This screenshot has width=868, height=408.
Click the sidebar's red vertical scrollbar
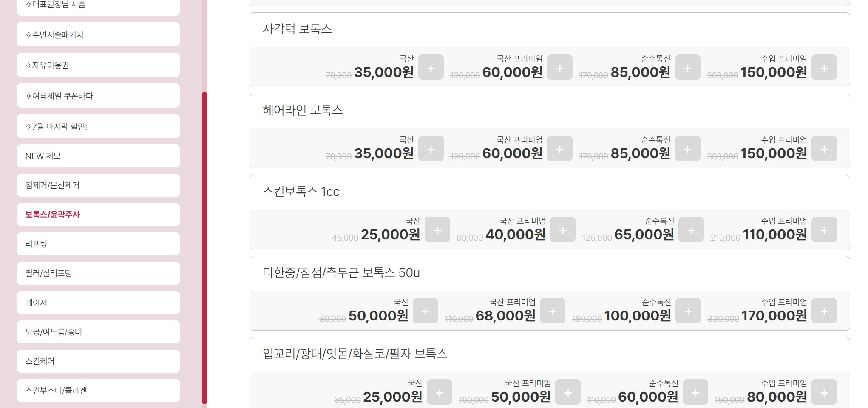coord(204,246)
